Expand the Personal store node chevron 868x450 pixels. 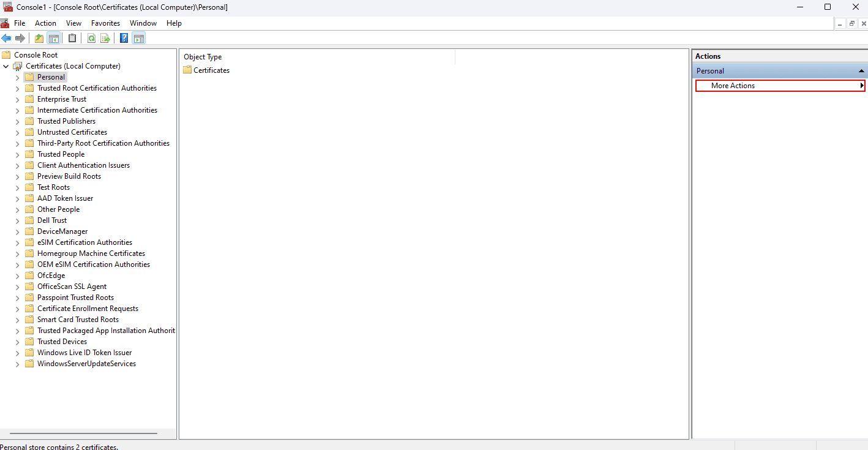coord(17,78)
